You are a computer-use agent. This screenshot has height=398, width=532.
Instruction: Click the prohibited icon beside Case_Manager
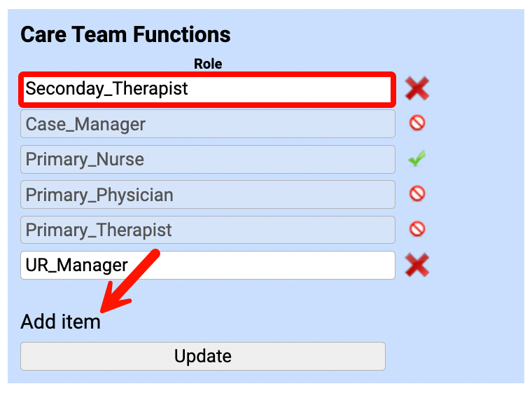pyautogui.click(x=417, y=124)
